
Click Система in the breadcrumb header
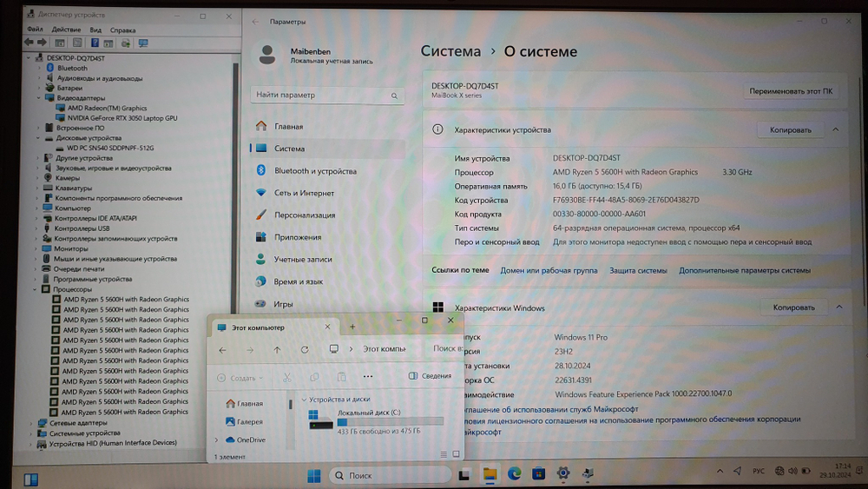(450, 51)
